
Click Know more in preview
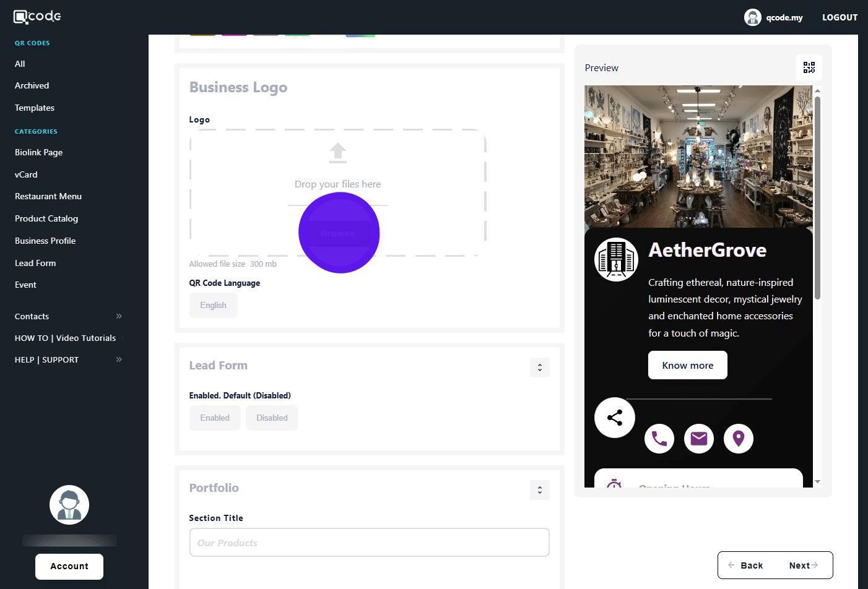pos(687,366)
